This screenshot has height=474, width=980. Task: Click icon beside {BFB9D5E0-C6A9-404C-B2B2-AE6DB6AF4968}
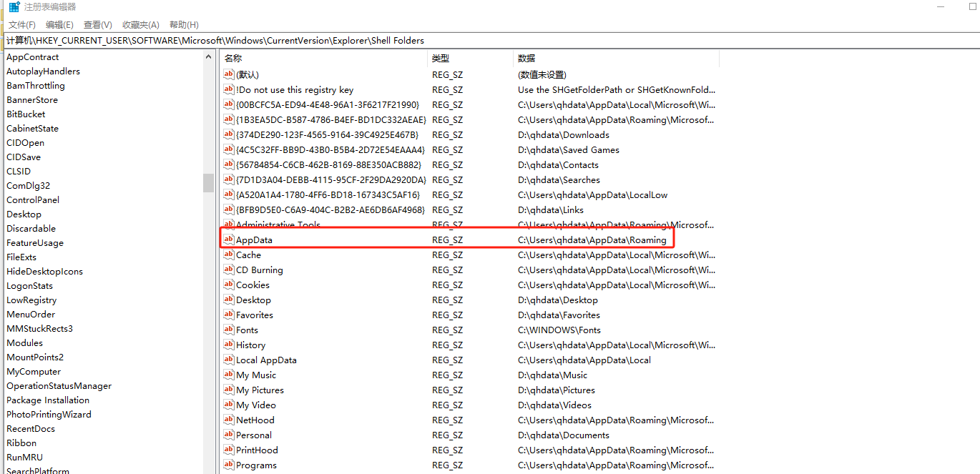point(229,209)
